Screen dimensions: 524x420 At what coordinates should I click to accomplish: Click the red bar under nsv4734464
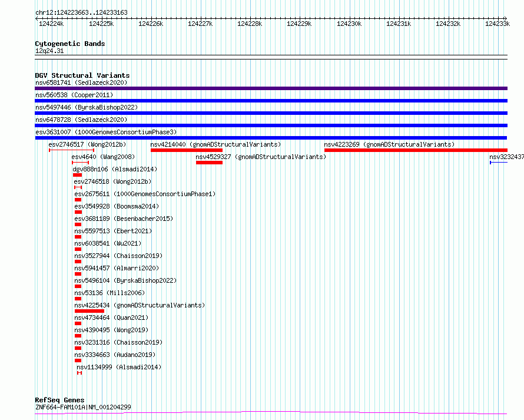tap(78, 323)
